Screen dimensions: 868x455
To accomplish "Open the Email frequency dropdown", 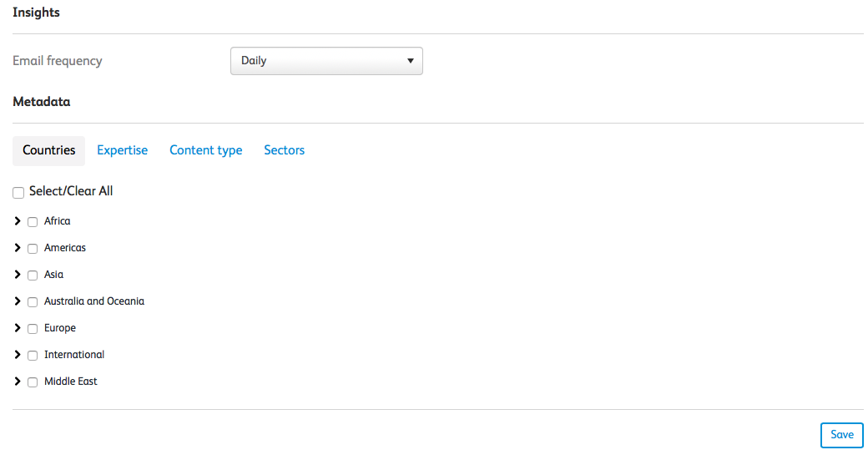I will pos(326,61).
